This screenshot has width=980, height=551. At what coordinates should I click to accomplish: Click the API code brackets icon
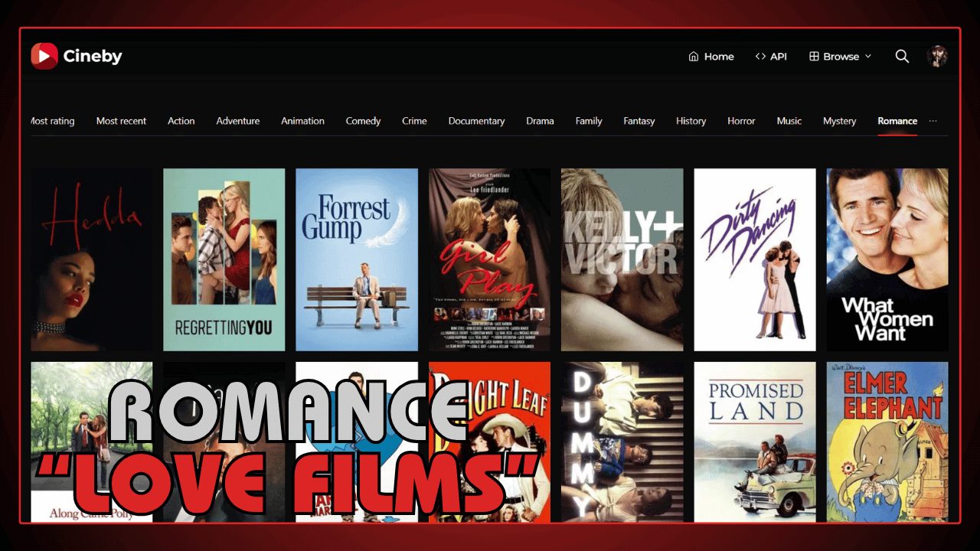[760, 56]
